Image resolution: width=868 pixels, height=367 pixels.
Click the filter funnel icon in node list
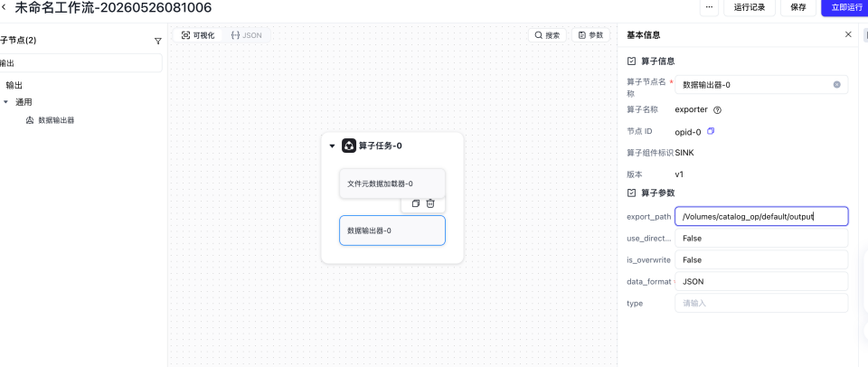[x=157, y=41]
